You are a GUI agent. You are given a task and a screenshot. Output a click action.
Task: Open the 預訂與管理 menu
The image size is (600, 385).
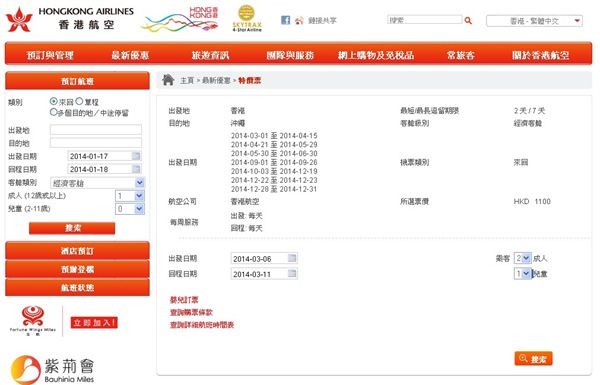[x=50, y=55]
